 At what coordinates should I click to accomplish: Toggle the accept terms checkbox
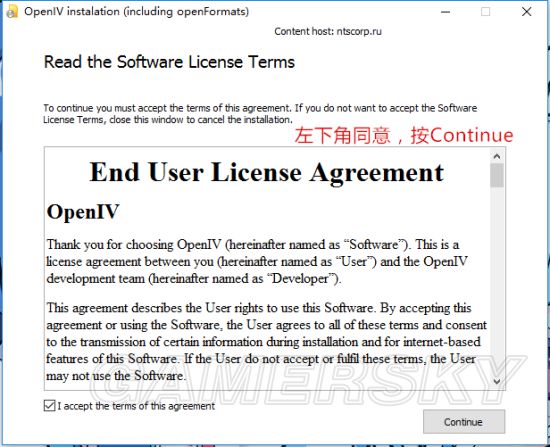49,406
